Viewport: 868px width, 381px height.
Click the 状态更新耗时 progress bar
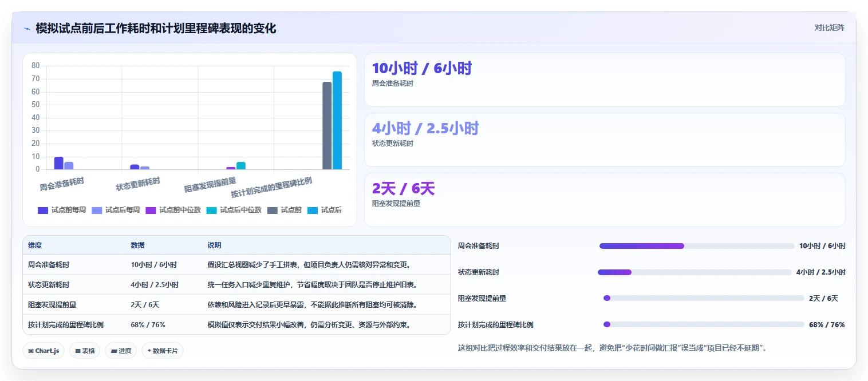(695, 272)
